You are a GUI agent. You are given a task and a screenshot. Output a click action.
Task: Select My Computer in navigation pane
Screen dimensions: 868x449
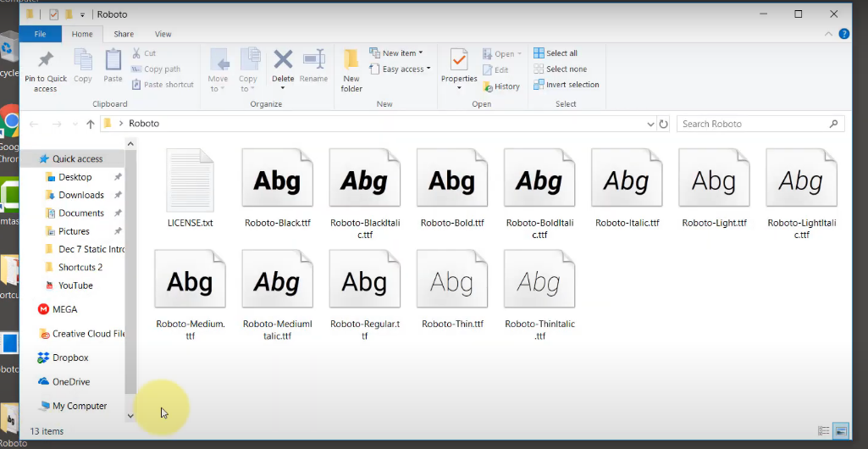(79, 406)
